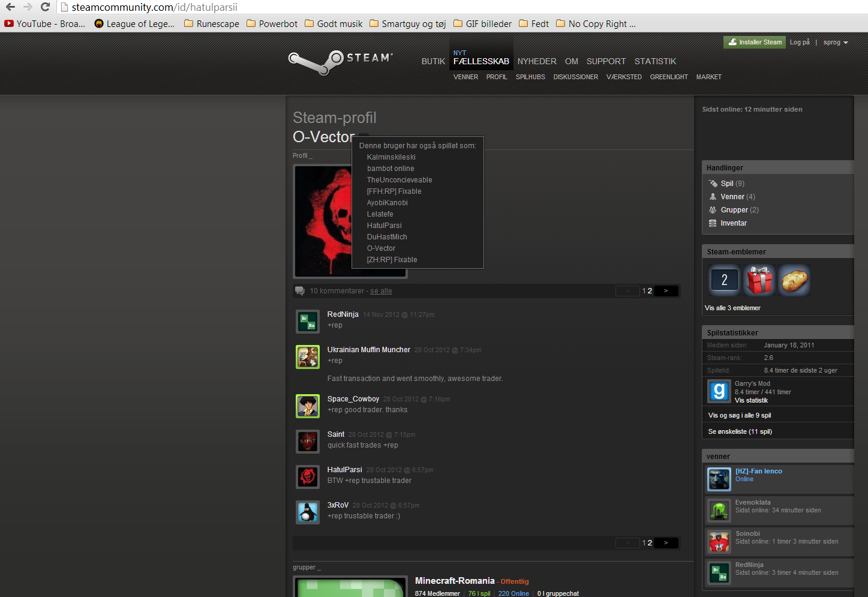Click next page arrow above comments
The width and height of the screenshot is (868, 597).
click(x=666, y=291)
